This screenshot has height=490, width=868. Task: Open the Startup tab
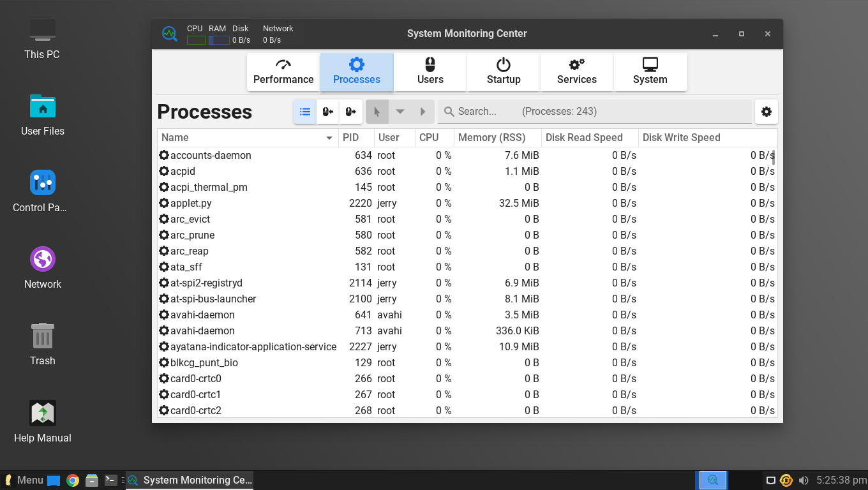[504, 72]
